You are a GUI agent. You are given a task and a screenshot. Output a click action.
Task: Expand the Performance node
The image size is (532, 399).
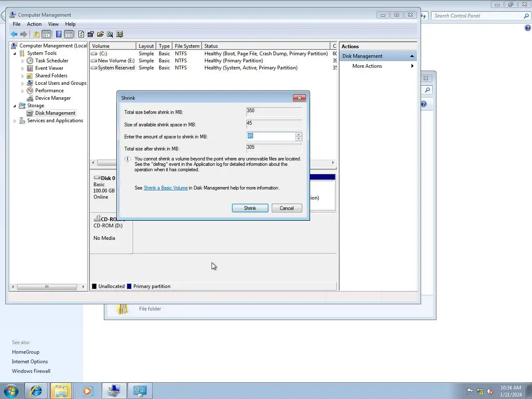pos(22,91)
